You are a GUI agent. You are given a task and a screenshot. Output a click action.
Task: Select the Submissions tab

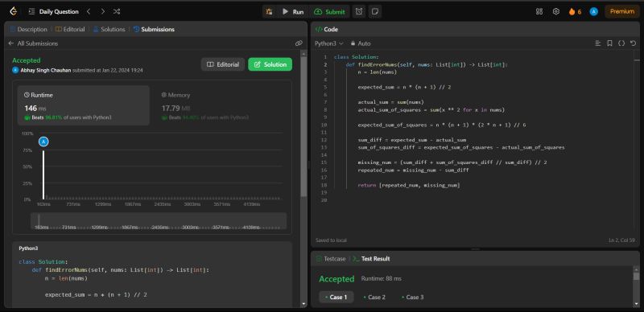154,29
